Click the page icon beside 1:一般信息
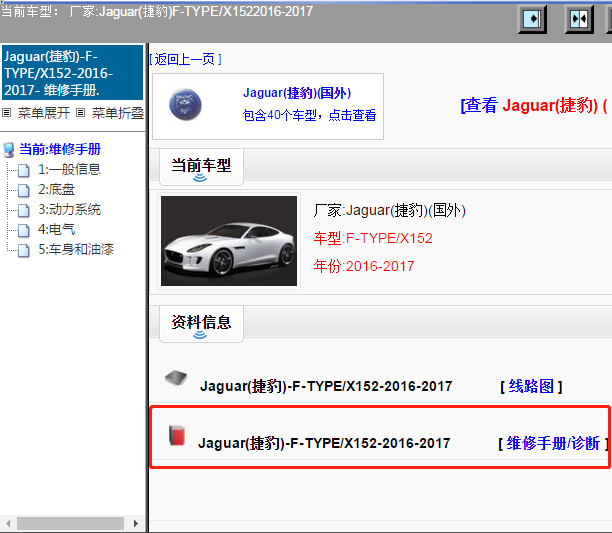612x533 pixels. pos(24,170)
